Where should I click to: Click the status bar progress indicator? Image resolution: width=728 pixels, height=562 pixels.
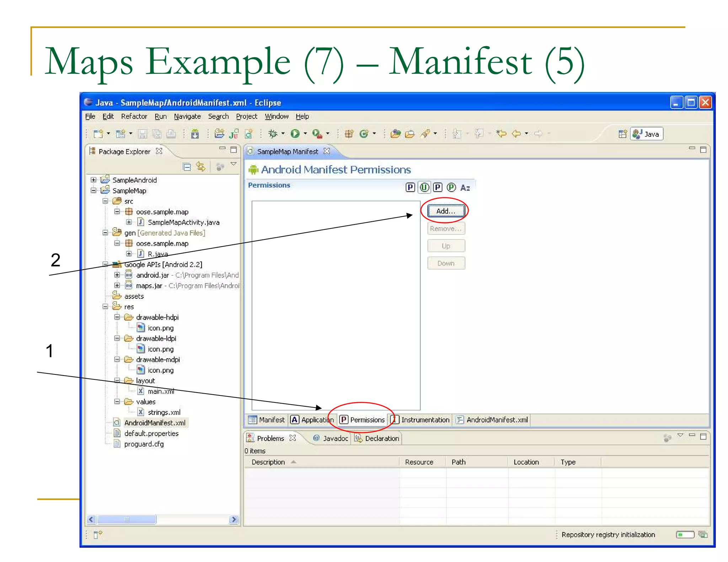pyautogui.click(x=685, y=534)
